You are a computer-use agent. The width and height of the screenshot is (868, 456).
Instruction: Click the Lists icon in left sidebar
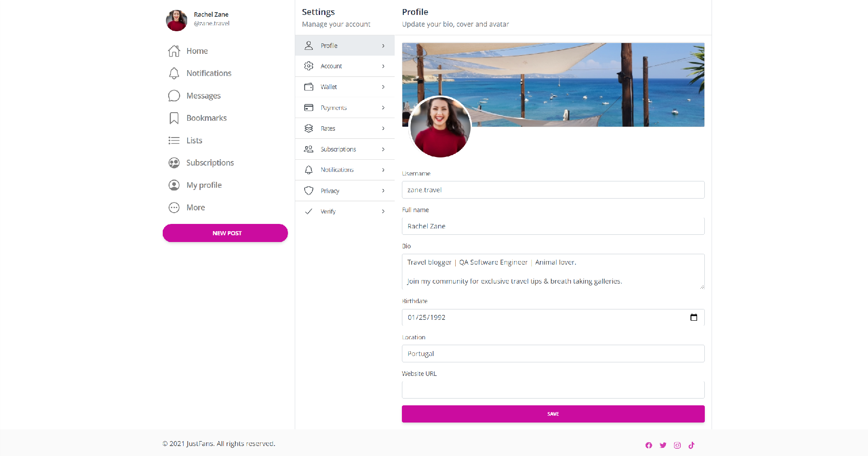pos(174,141)
